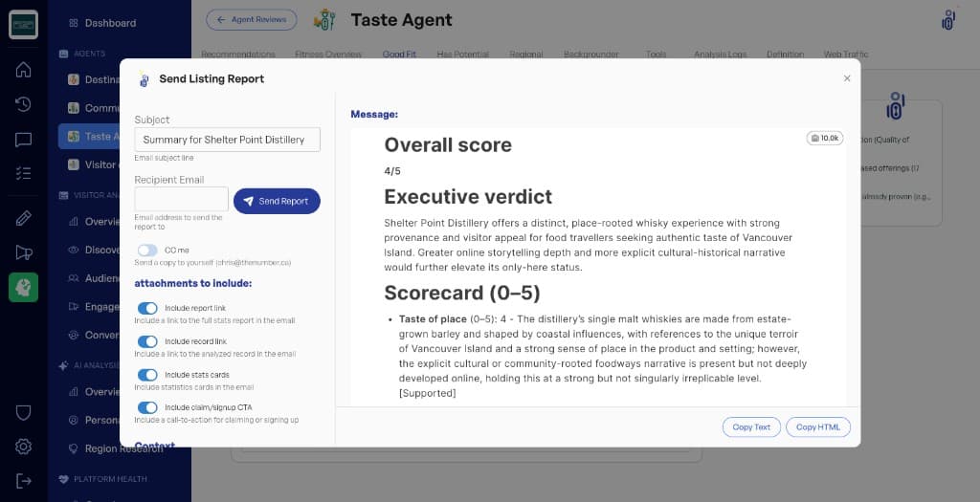The height and width of the screenshot is (502, 980).
Task: Click the app logo at the top left
Action: [23, 24]
